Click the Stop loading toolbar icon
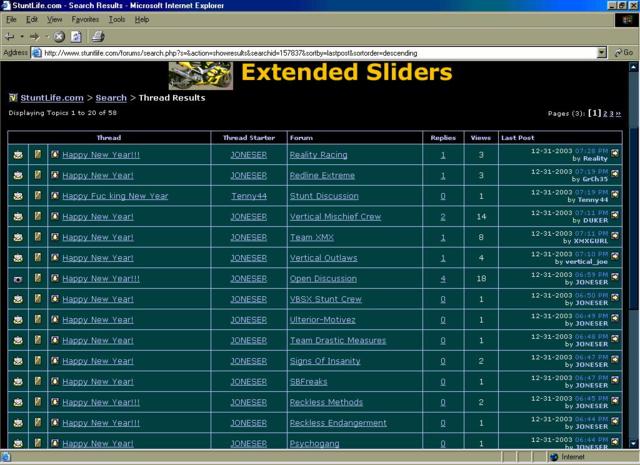640x465 pixels. (x=59, y=36)
